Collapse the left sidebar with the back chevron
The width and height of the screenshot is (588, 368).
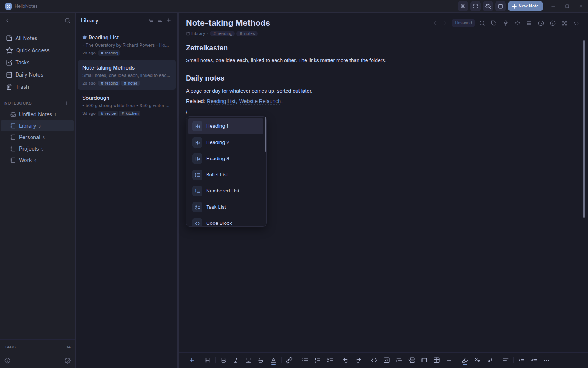click(7, 21)
